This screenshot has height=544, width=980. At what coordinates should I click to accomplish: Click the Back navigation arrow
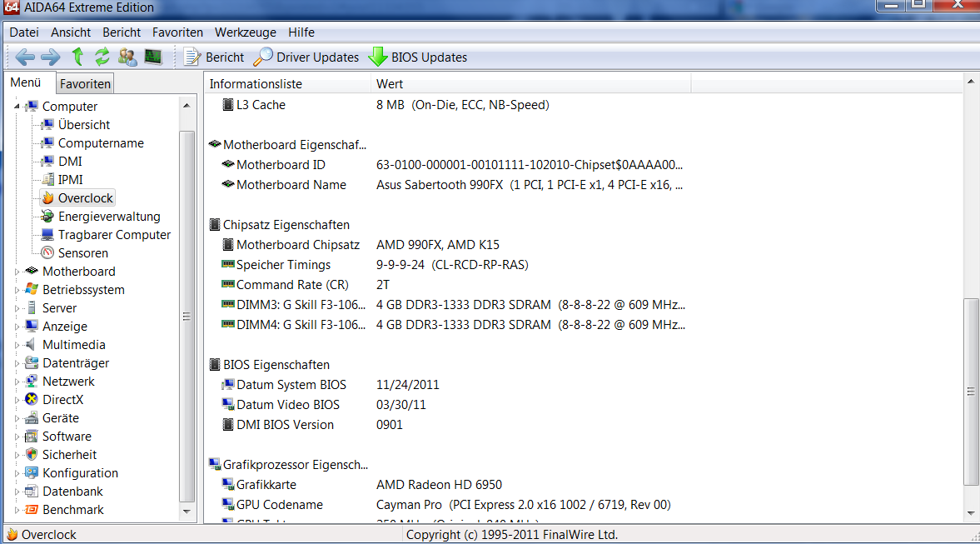pos(25,57)
